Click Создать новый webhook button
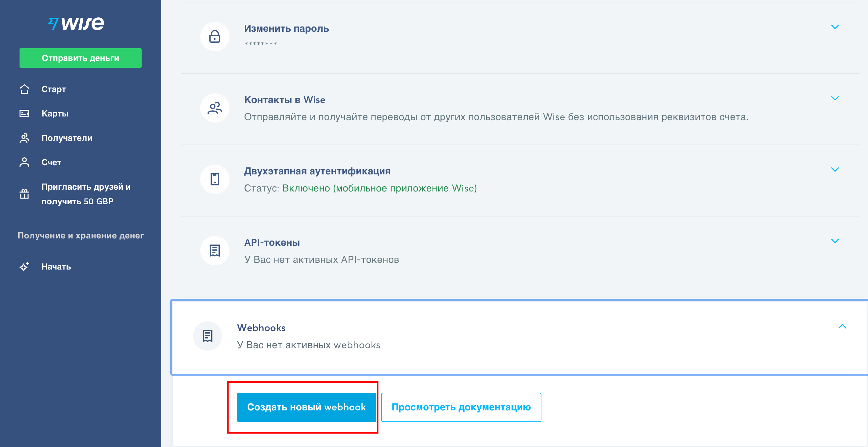Screen dimensions: 868x447 pyautogui.click(x=306, y=407)
